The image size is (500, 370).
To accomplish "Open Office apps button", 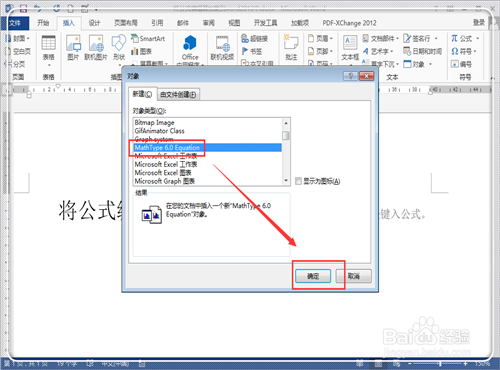I will [x=190, y=48].
